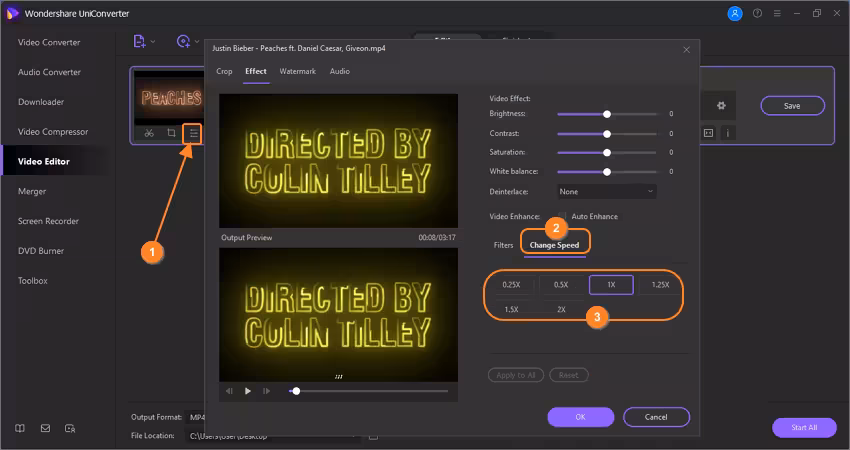The height and width of the screenshot is (450, 850).
Task: Click the output settings gear icon
Action: pos(721,106)
